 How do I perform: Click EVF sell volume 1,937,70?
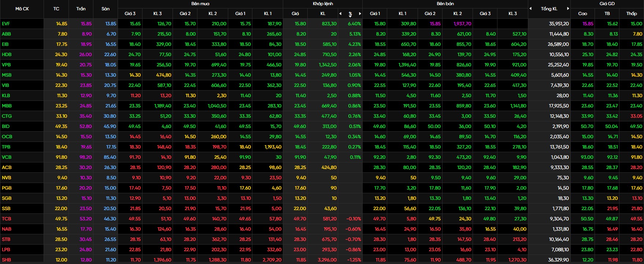[x=462, y=23]
